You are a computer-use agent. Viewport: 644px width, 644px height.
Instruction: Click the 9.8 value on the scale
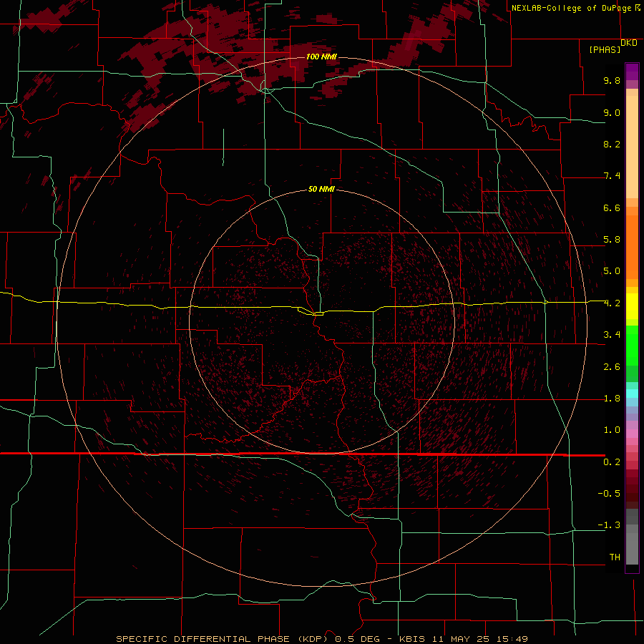612,80
